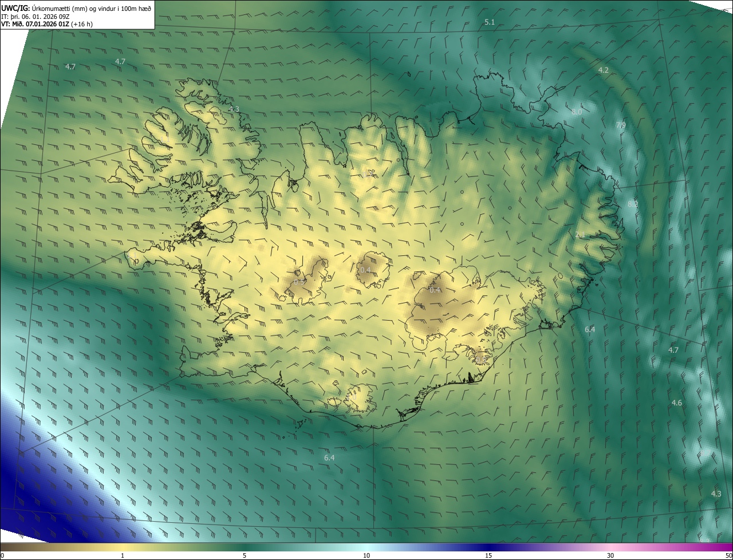The width and height of the screenshot is (733, 560).
Task: Click the 15 tick label on the color scale
Action: click(x=488, y=555)
